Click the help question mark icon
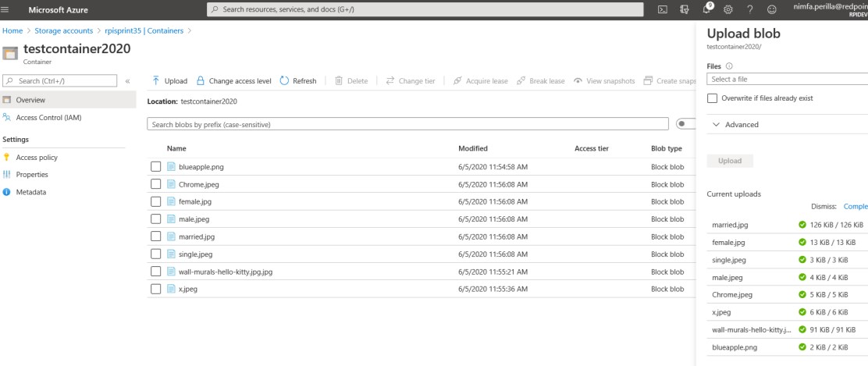The height and width of the screenshot is (366, 868). 750,9
